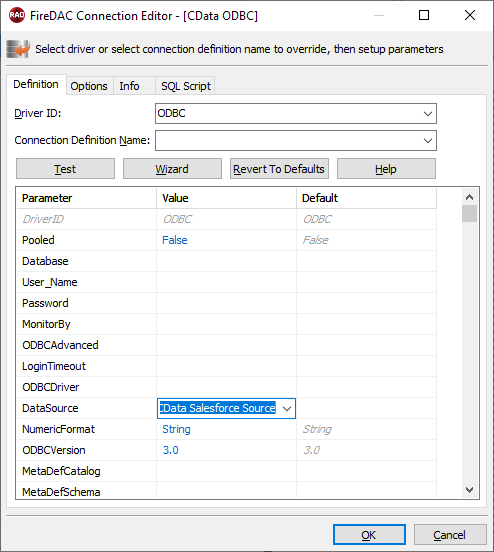Click the DriverID parameter row

(x=226, y=219)
